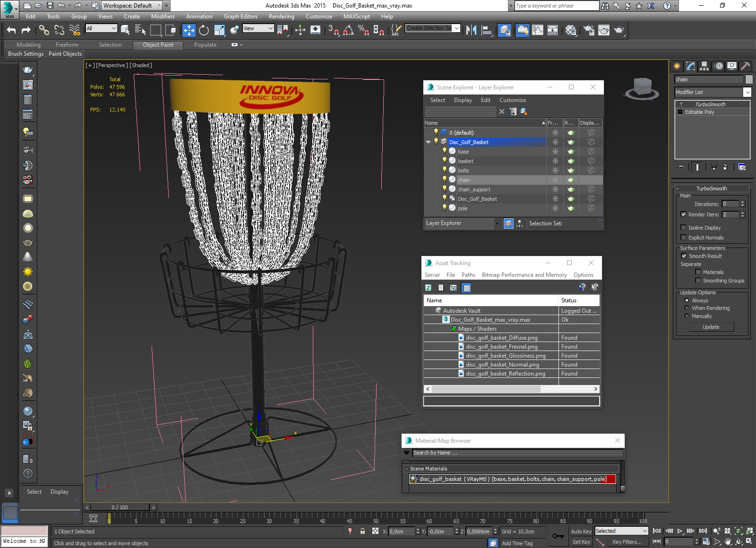The width and height of the screenshot is (756, 548).
Task: Click the Set Keys key icon
Action: coord(558,537)
